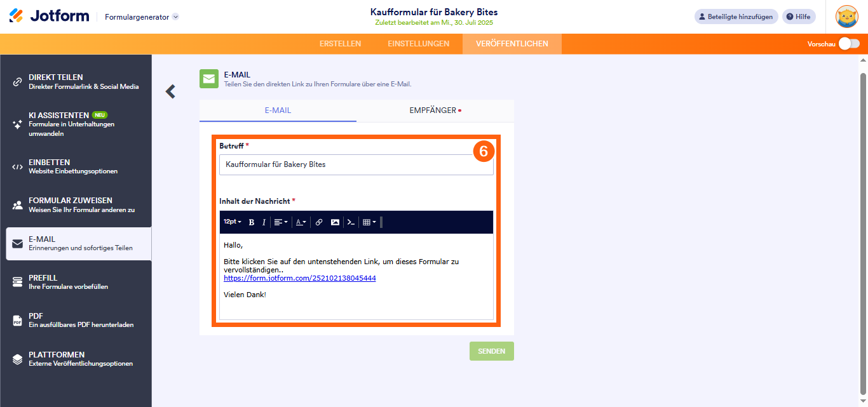The image size is (868, 407).
Task: Click the Jotform logo
Action: [x=49, y=16]
